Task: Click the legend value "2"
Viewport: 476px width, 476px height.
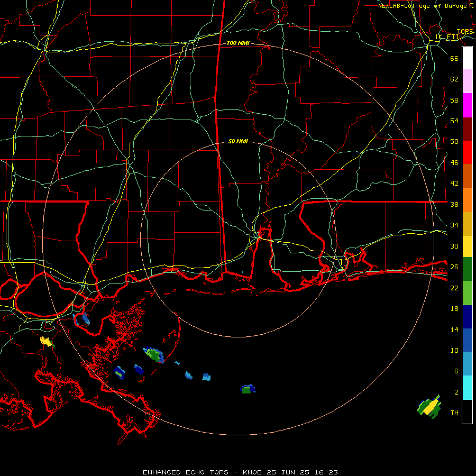Action: pyautogui.click(x=456, y=392)
